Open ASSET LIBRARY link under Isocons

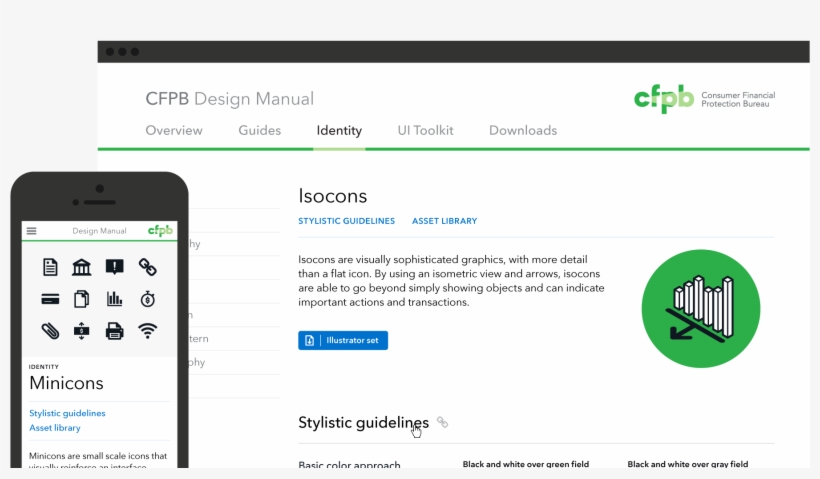(444, 221)
